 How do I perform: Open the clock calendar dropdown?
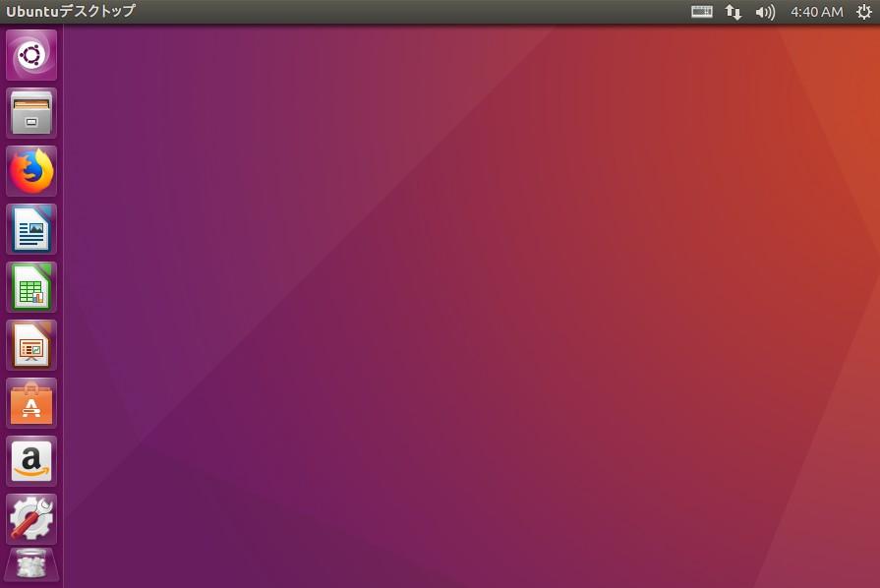coord(816,12)
